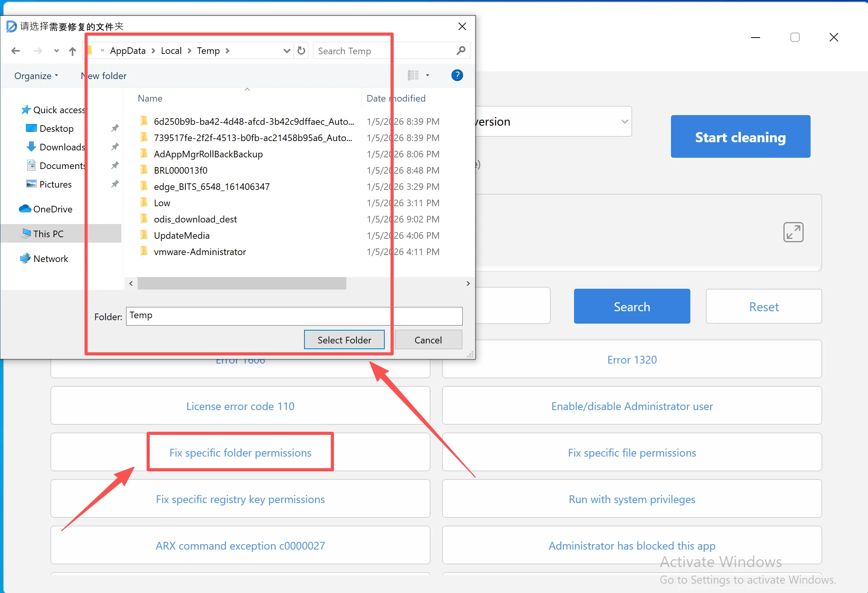Image resolution: width=868 pixels, height=593 pixels.
Task: Click Fix specific folder permissions
Action: pos(240,452)
